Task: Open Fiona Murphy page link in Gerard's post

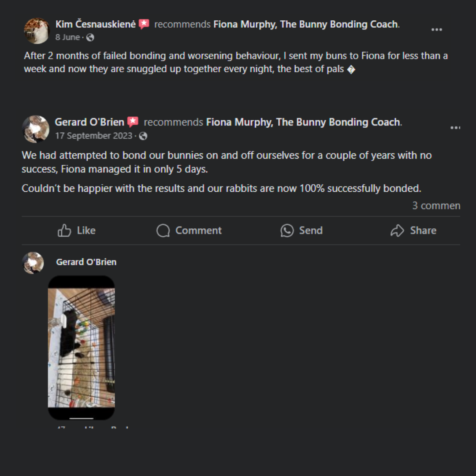Action: 303,122
